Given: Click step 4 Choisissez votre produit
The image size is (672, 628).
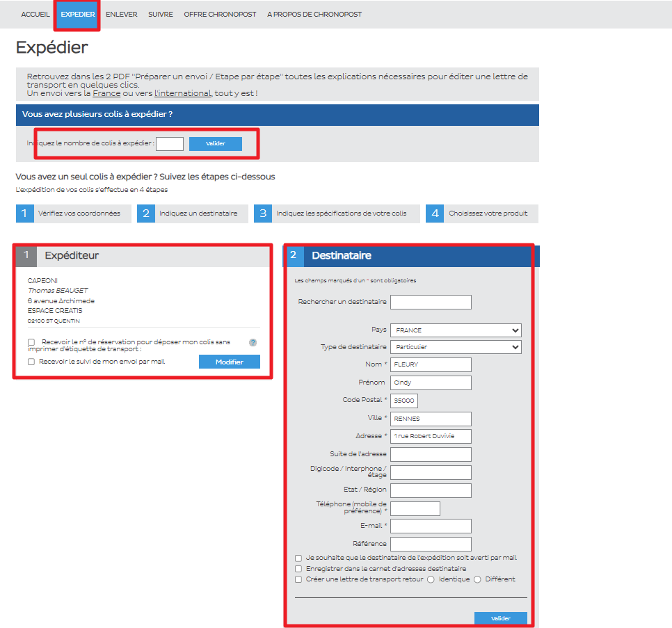Looking at the screenshot, I should coord(481,214).
